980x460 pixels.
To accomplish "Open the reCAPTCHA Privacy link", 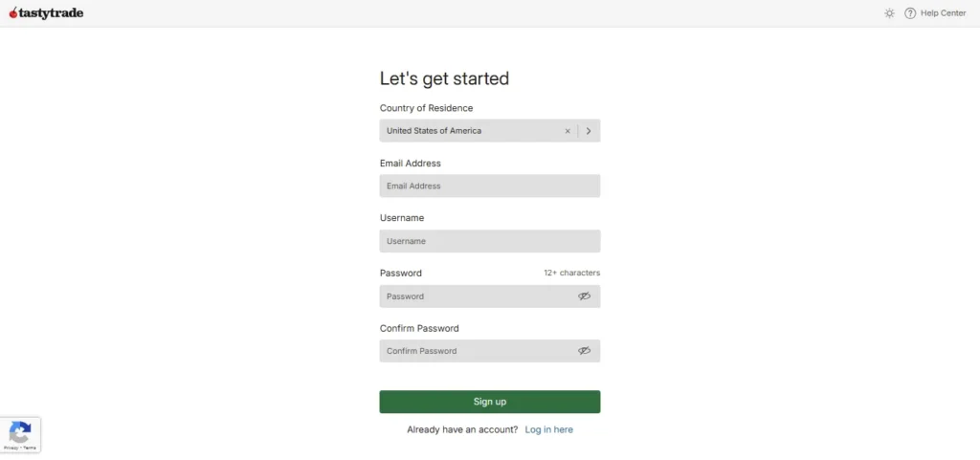I will coord(11,448).
